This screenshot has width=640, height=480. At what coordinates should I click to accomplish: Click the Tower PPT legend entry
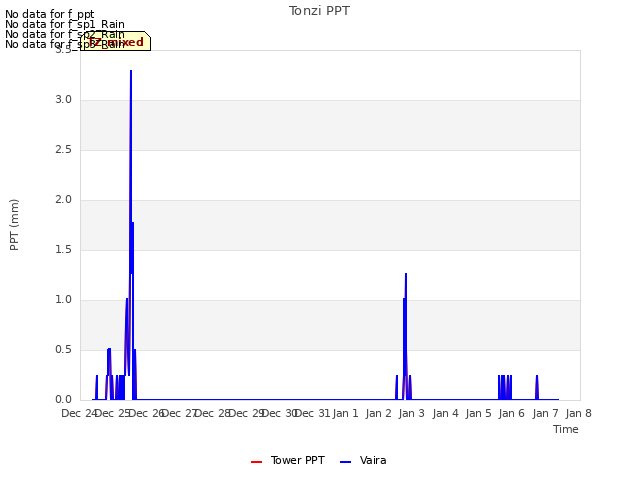(x=288, y=460)
